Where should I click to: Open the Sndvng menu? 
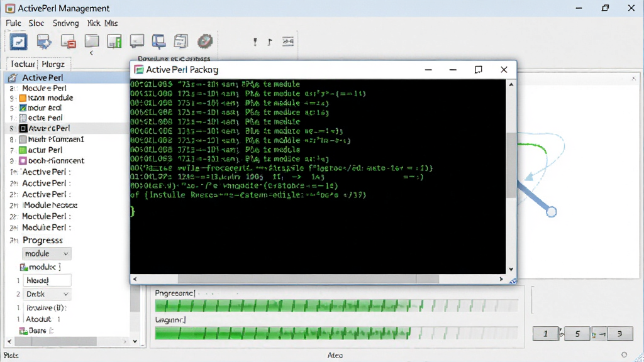[65, 23]
